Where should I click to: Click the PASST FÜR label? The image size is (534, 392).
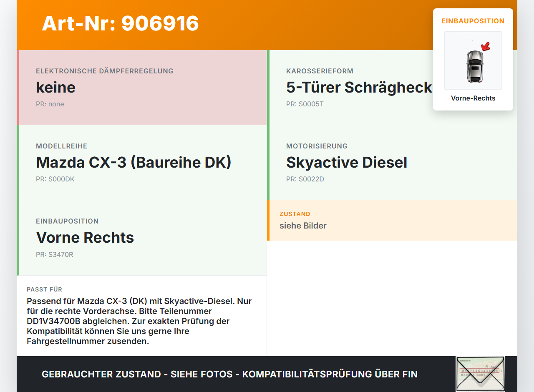45,289
